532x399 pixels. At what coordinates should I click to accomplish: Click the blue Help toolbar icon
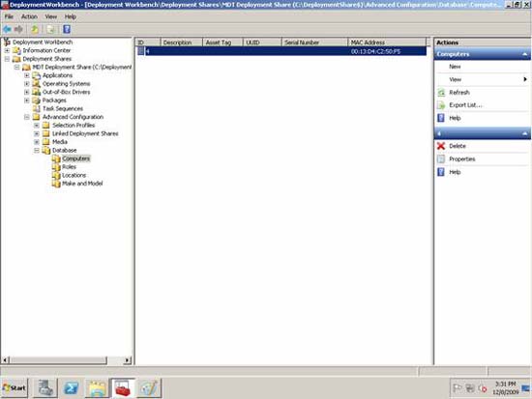click(67, 30)
